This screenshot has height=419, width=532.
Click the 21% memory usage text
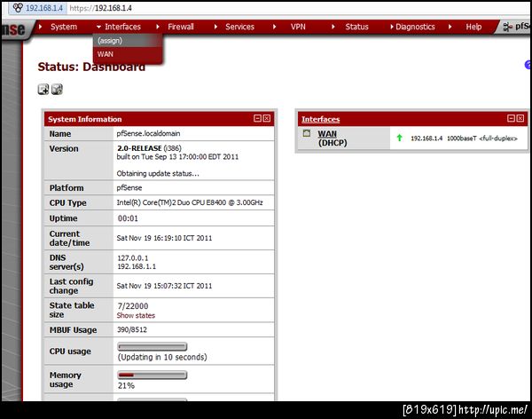126,385
